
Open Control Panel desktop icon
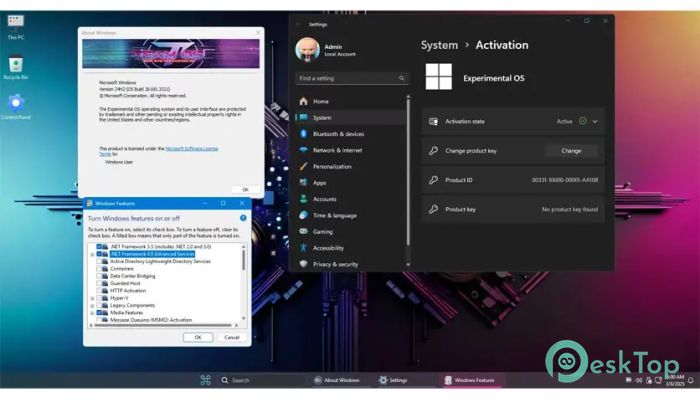click(x=16, y=107)
